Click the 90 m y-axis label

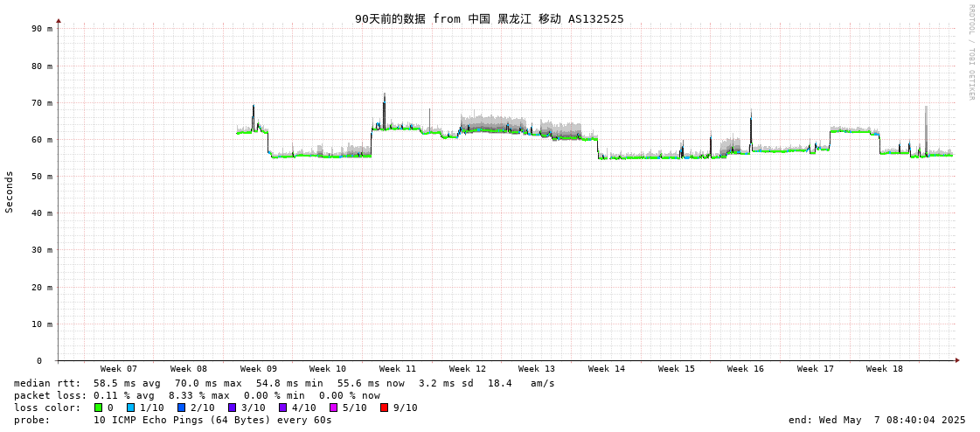coord(41,29)
